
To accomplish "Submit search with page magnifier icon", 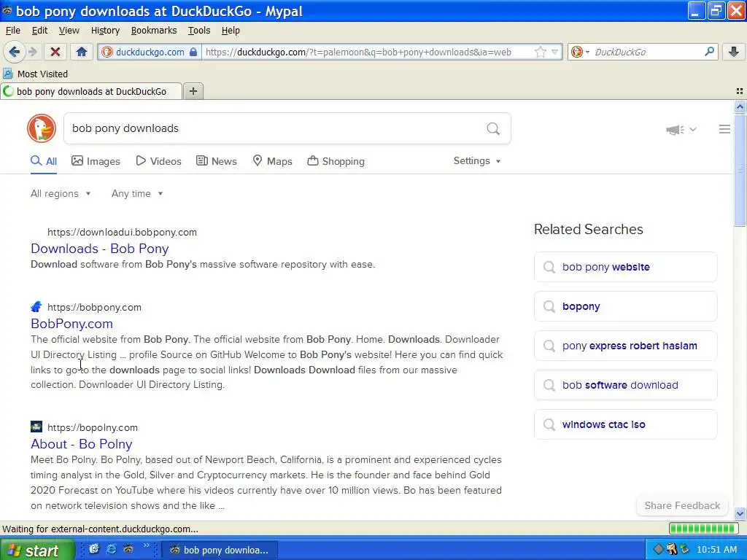I will pos(493,128).
